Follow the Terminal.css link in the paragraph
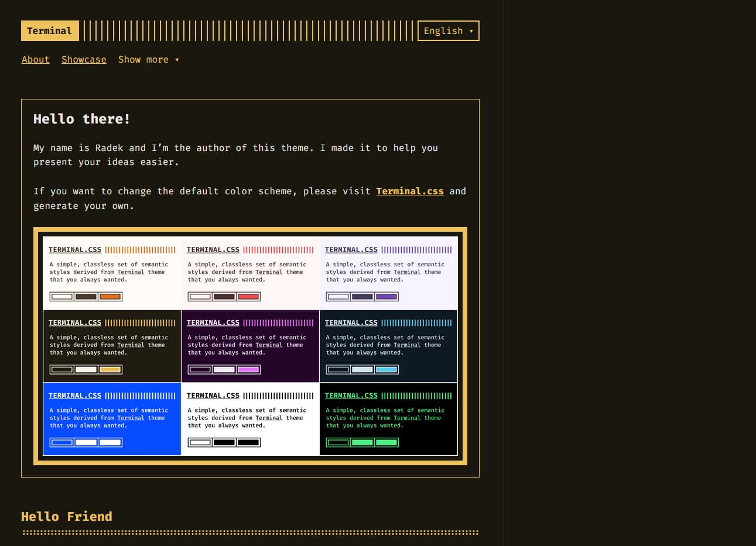 pos(410,191)
